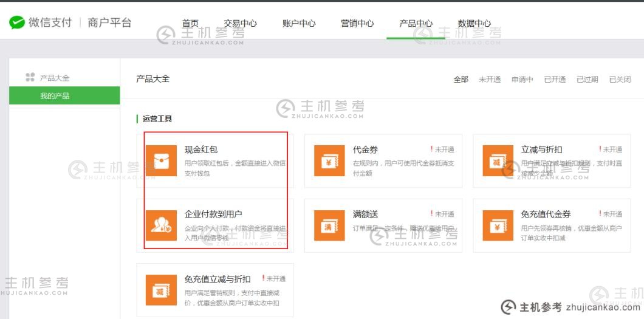644x319 pixels.
Task: Open 营销中心 navigation item
Action: 357,24
